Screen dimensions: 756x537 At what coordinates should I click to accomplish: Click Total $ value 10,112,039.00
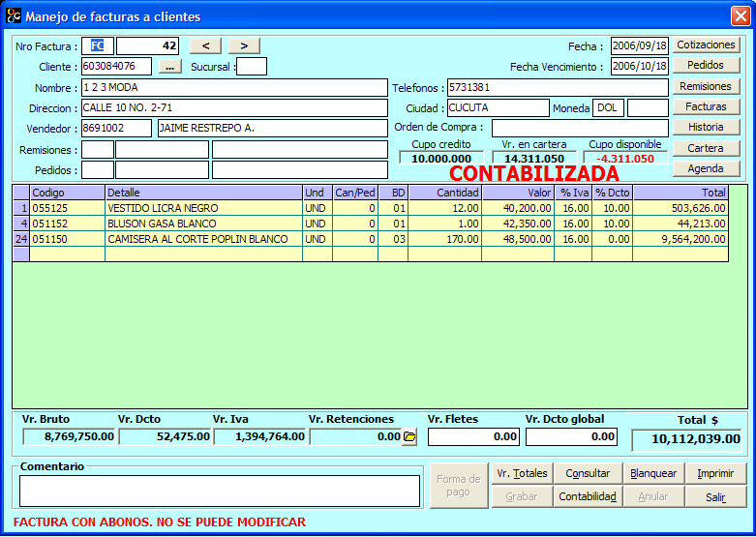pos(686,439)
